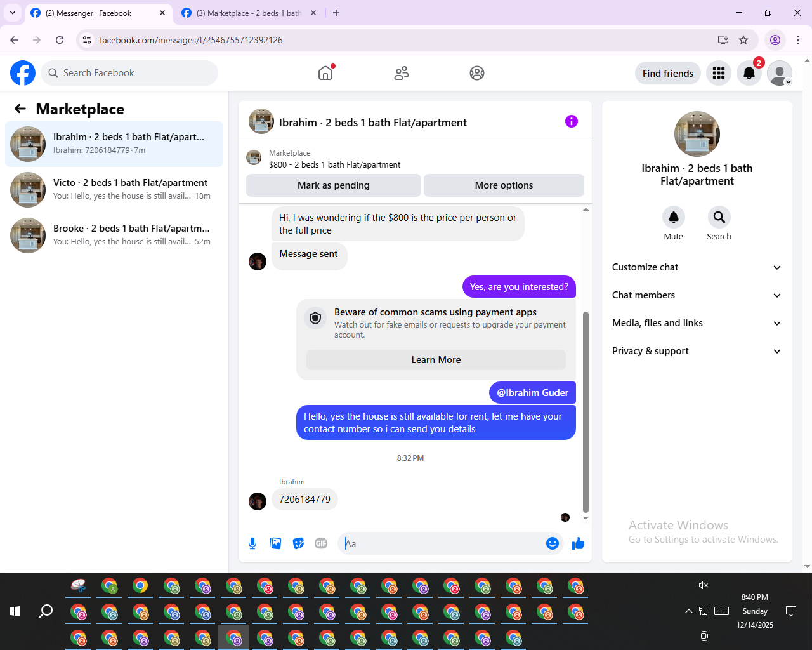Click More options button
Image resolution: width=812 pixels, height=650 pixels.
tap(504, 185)
